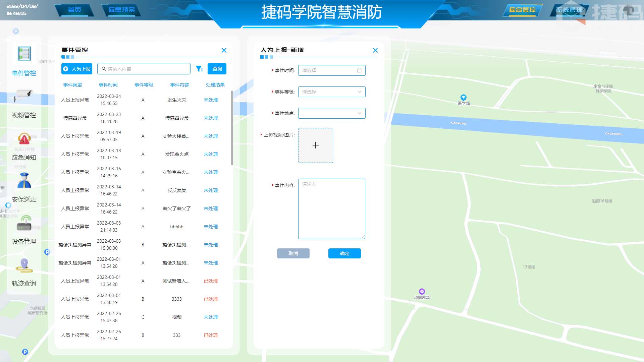Viewport: 644px width, 362px height.
Task: Click the 医学部 marker on the map
Action: click(464, 97)
